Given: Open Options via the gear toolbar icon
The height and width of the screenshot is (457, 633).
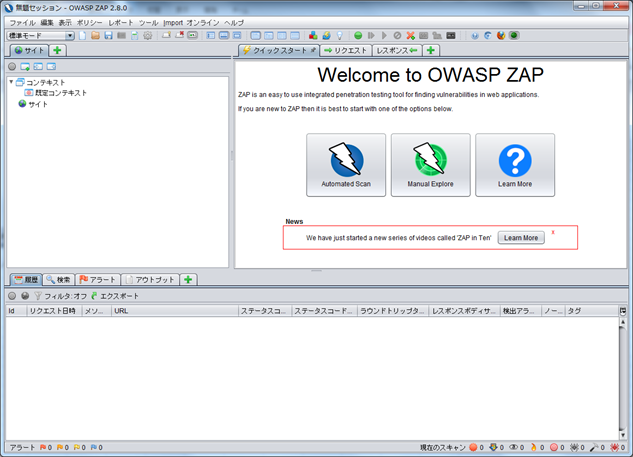Looking at the screenshot, I should (148, 36).
